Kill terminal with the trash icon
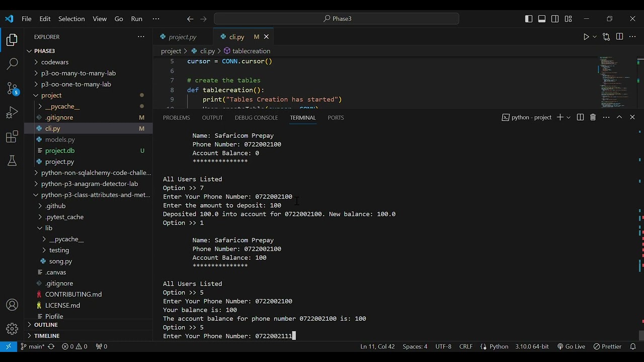 (x=593, y=117)
